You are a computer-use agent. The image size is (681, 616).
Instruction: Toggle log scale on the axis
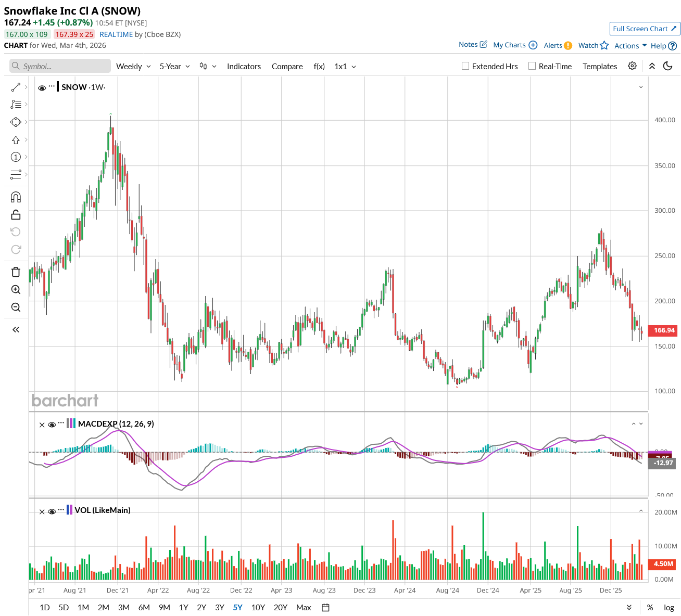pos(669,608)
